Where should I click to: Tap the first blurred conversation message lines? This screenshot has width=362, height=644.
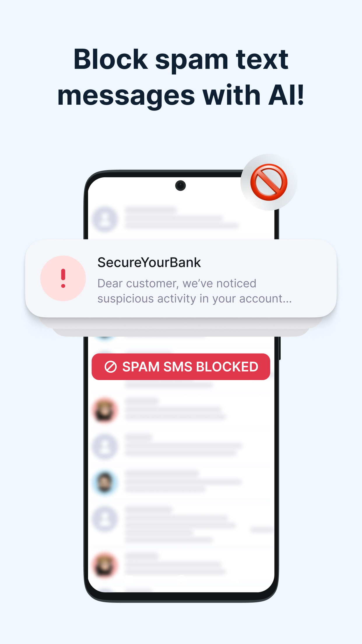tap(182, 218)
